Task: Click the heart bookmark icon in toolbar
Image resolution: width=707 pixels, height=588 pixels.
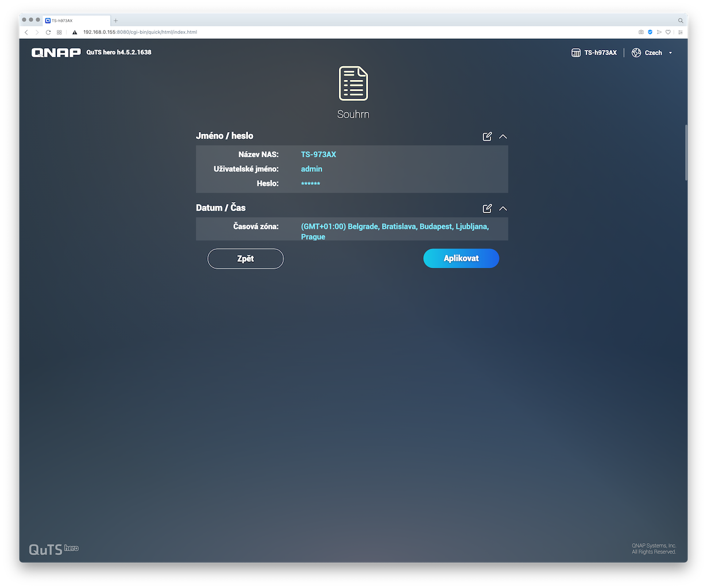Action: tap(668, 32)
